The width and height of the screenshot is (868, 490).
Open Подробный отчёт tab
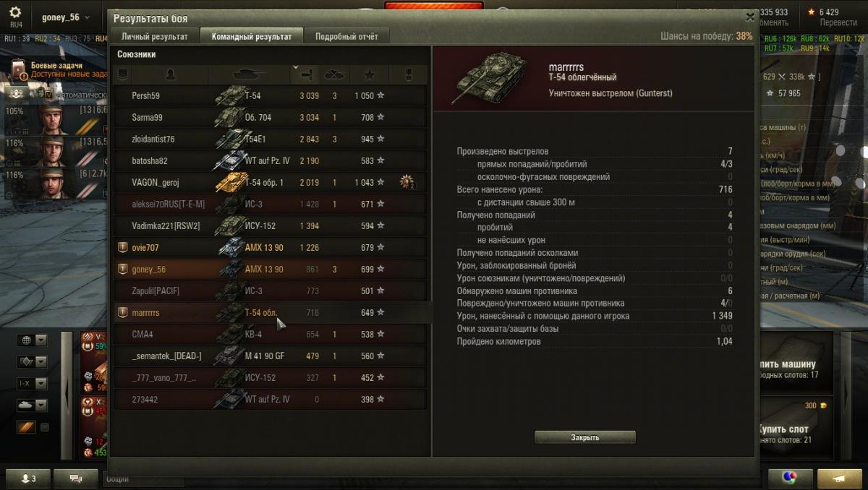point(346,36)
